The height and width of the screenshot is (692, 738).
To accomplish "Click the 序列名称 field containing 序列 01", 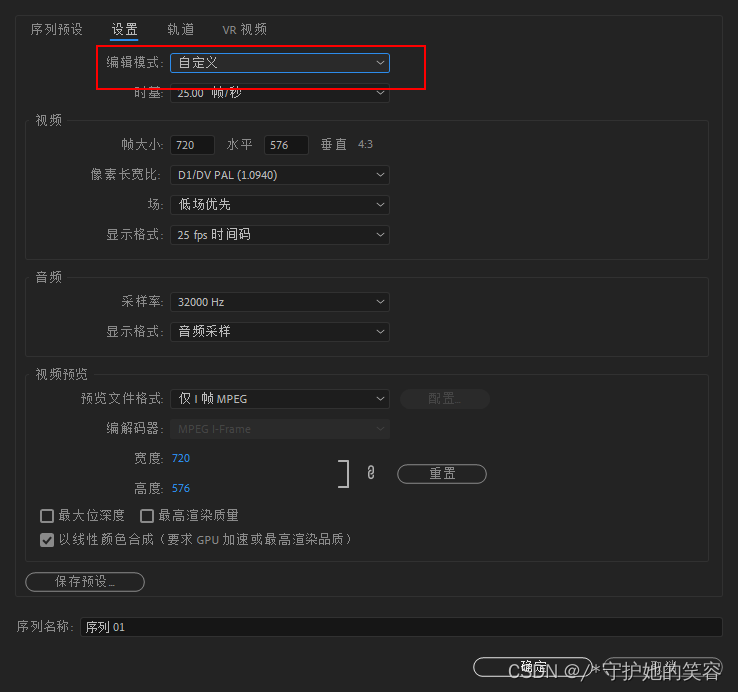I will point(401,627).
